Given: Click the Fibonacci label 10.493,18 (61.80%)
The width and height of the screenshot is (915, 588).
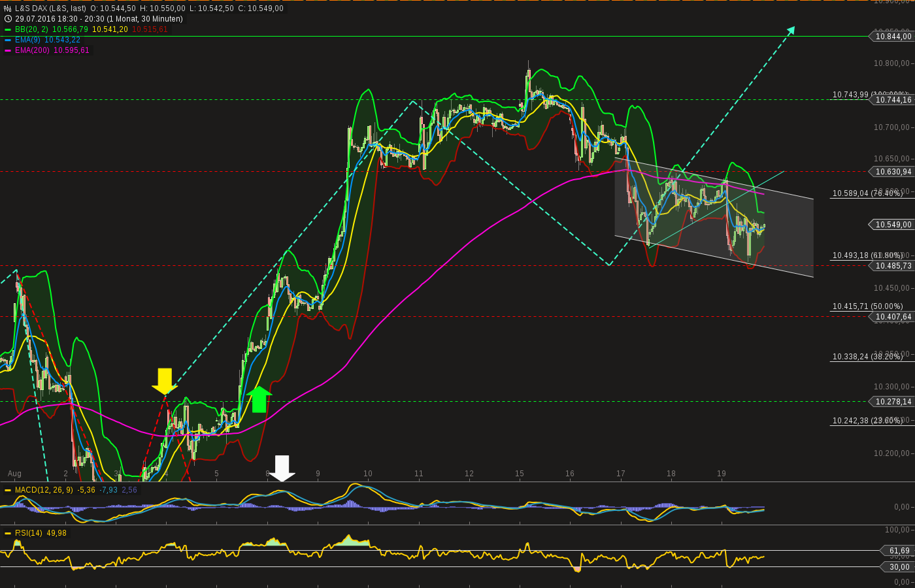Looking at the screenshot, I should coord(868,255).
